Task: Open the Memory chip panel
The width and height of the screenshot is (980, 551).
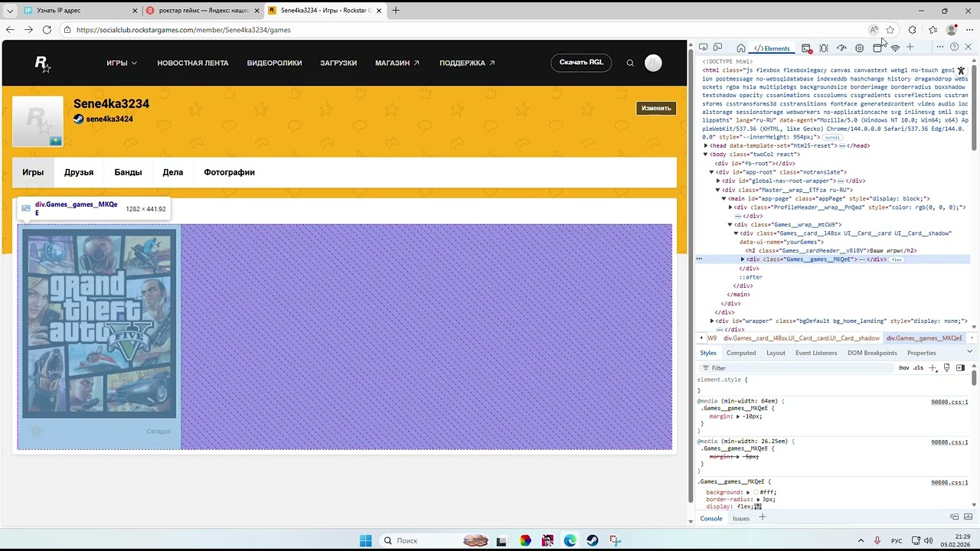Action: 859,48
